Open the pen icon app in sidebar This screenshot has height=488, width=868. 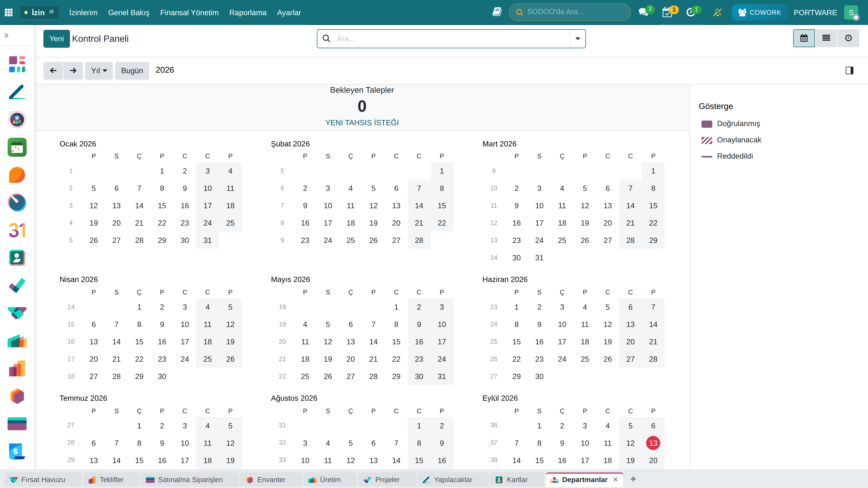(x=17, y=92)
